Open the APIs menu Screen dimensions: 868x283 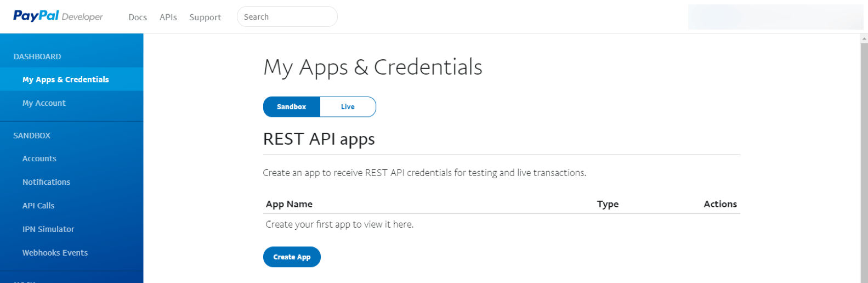pyautogui.click(x=168, y=17)
